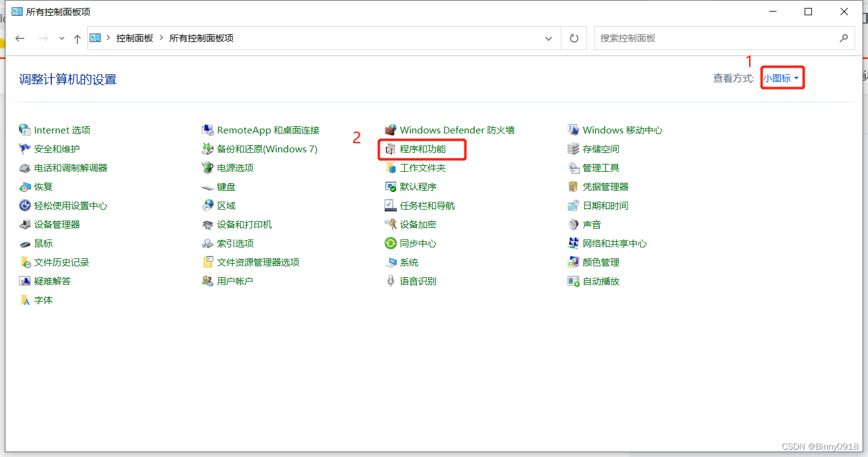Open 程序和功能
The width and height of the screenshot is (868, 457).
click(x=423, y=149)
